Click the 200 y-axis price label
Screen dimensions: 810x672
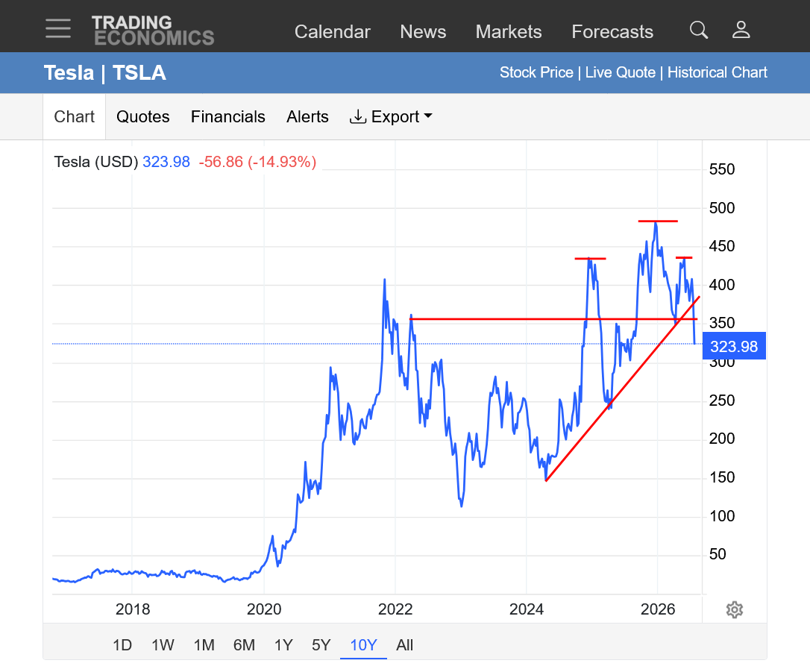722,439
